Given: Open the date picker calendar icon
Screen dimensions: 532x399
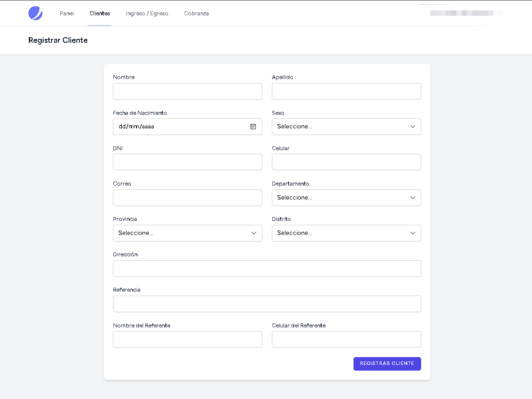Looking at the screenshot, I should [253, 127].
